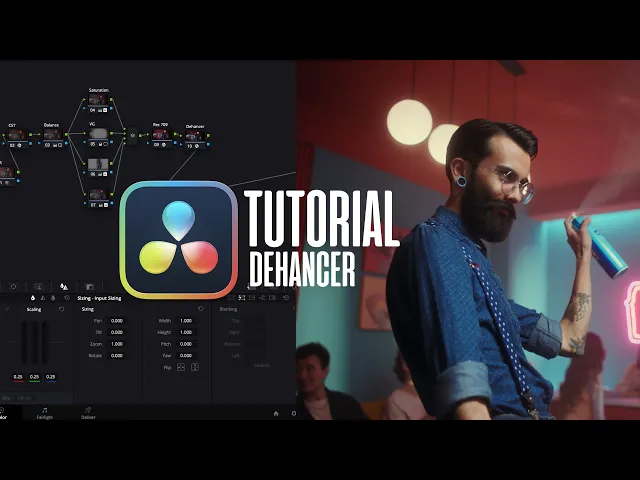Open the Magic Mask palette icon
640x480 pixels.
click(x=39, y=287)
